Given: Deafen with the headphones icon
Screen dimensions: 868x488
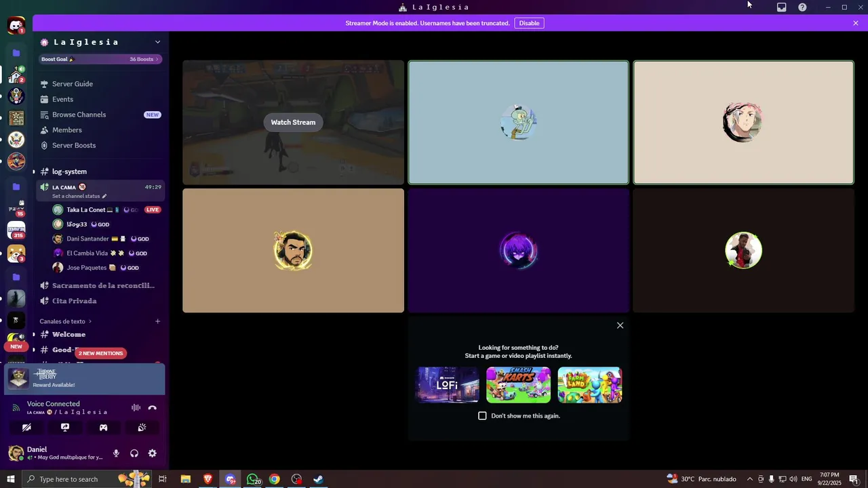Looking at the screenshot, I should pyautogui.click(x=134, y=453).
